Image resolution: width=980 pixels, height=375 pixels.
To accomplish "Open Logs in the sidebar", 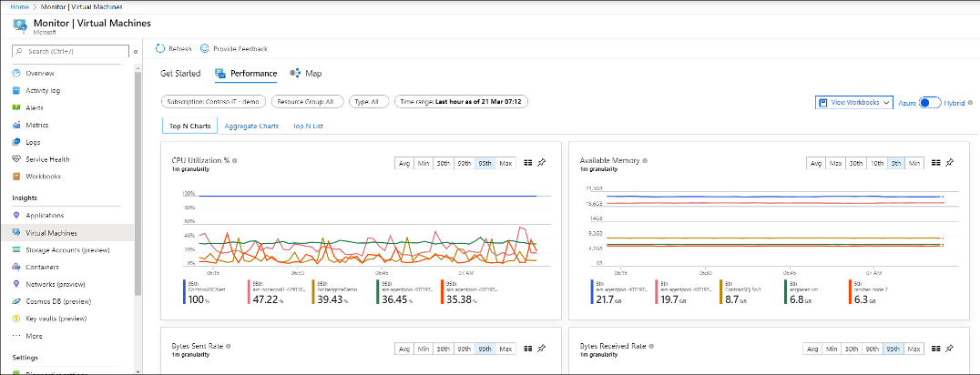I will tap(33, 142).
